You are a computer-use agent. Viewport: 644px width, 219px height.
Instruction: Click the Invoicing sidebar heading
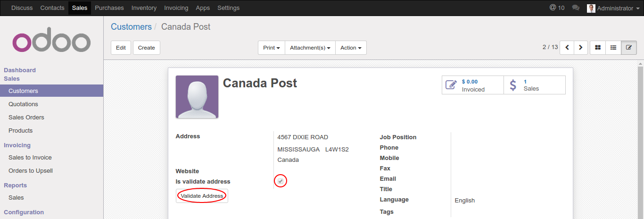pos(17,145)
